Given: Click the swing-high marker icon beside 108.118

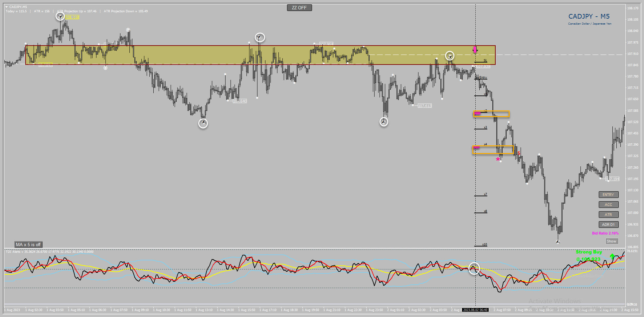Looking at the screenshot, I should click(60, 16).
